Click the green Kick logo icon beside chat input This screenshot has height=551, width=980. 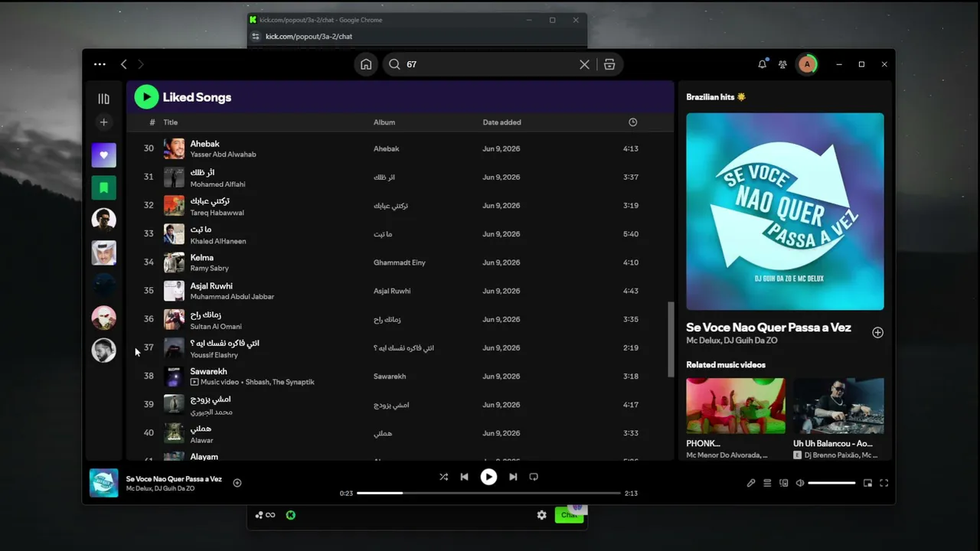click(291, 515)
